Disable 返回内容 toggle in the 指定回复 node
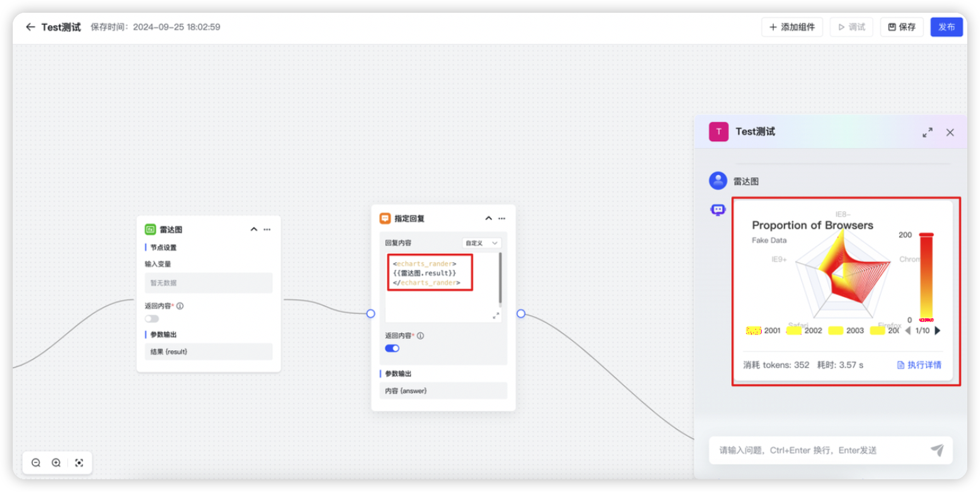The image size is (980, 492). (392, 348)
